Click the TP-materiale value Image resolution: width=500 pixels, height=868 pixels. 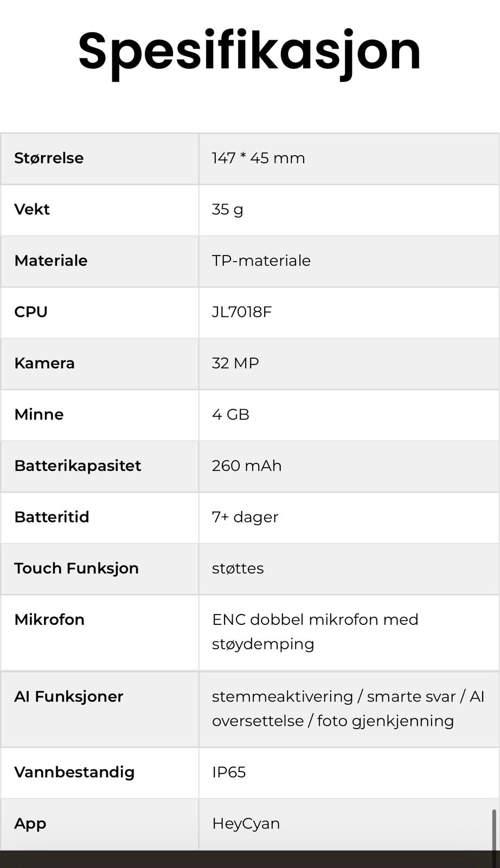[x=261, y=261]
